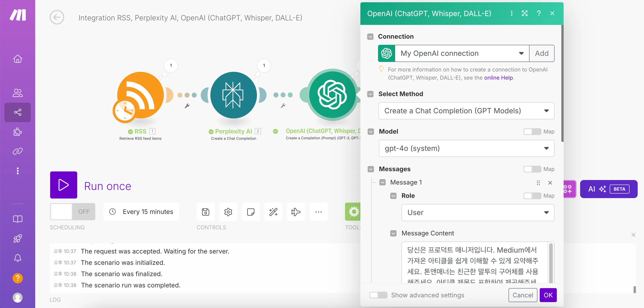Open scenario settings gear in Controls
Image resolution: width=644 pixels, height=308 pixels.
(x=228, y=212)
